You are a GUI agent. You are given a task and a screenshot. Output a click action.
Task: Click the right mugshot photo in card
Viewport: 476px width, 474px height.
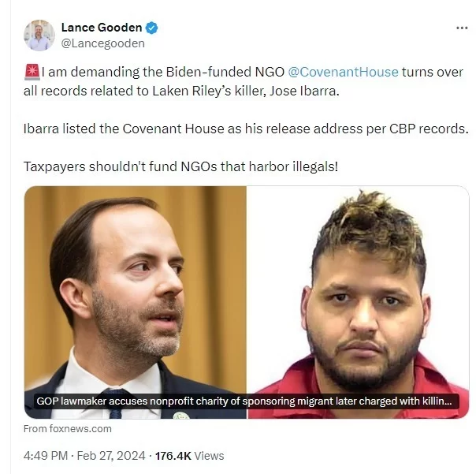pyautogui.click(x=358, y=302)
